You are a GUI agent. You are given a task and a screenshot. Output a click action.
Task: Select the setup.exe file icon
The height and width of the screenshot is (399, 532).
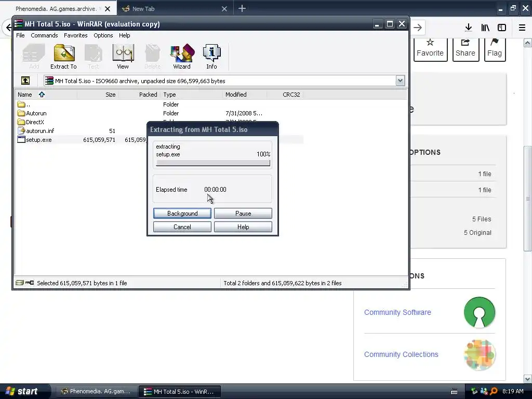pos(21,139)
